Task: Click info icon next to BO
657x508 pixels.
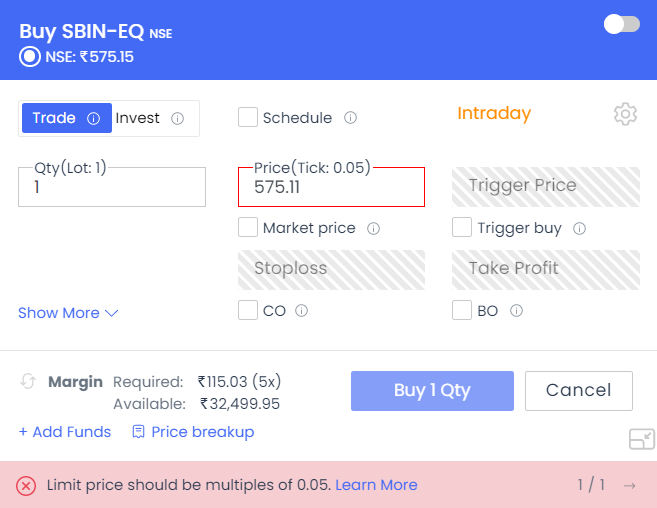Action: coord(516,311)
